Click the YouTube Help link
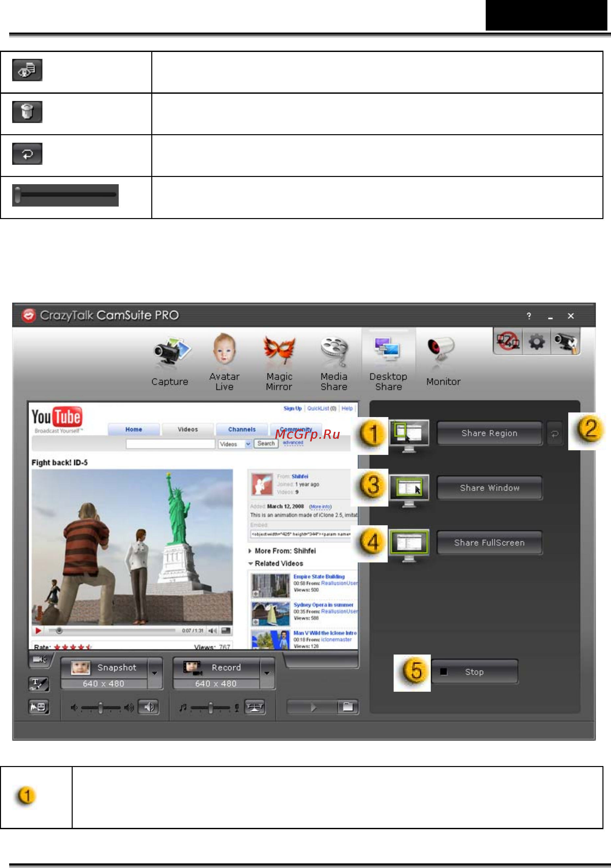The height and width of the screenshot is (868, 611). point(347,408)
